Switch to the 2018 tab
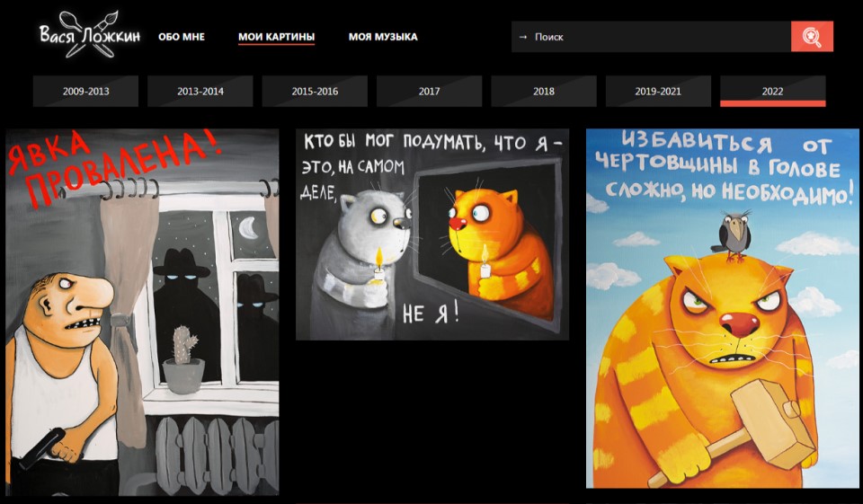The image size is (863, 504). click(x=544, y=91)
